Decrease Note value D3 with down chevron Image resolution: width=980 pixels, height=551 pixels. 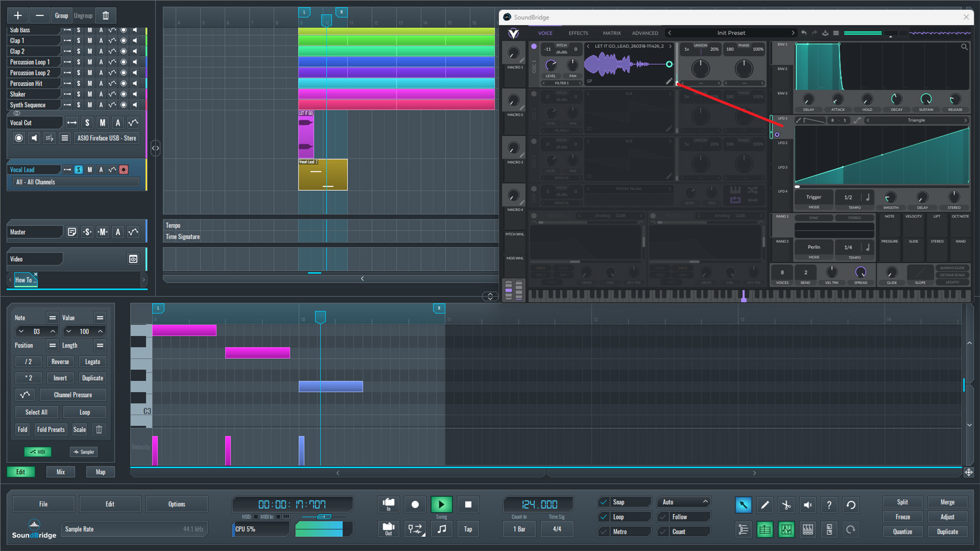point(21,332)
